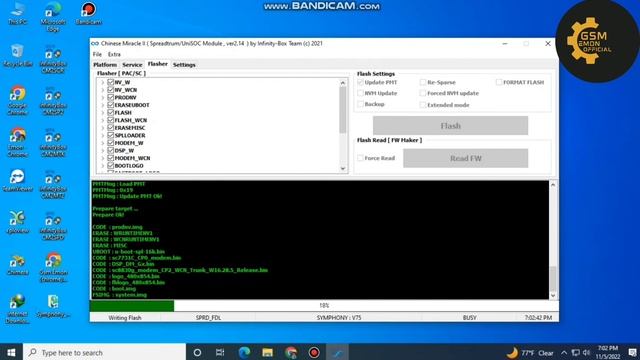The image size is (640, 360).
Task: Expand the DSP_W tree row
Action: [103, 151]
